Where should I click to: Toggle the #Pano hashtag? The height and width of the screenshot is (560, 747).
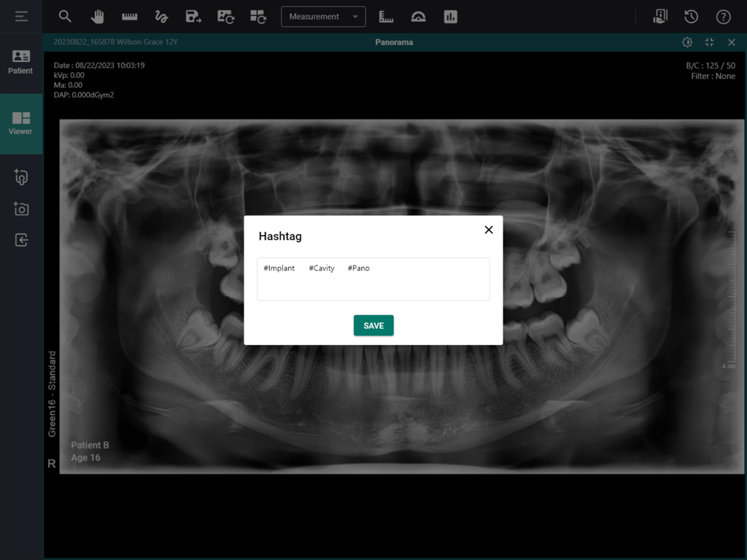[x=358, y=268]
